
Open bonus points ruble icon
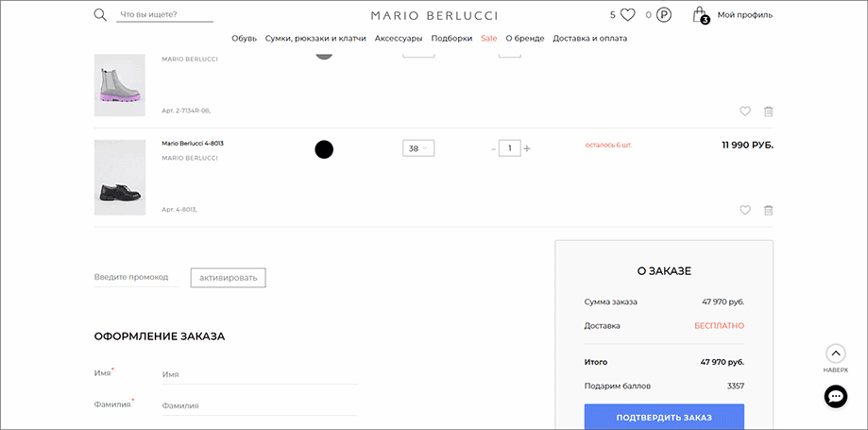coord(664,15)
